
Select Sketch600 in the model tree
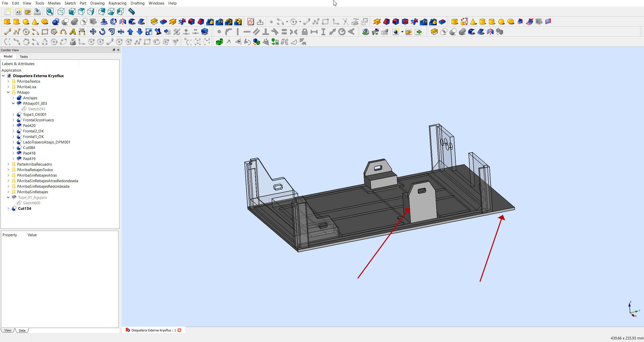(31, 203)
